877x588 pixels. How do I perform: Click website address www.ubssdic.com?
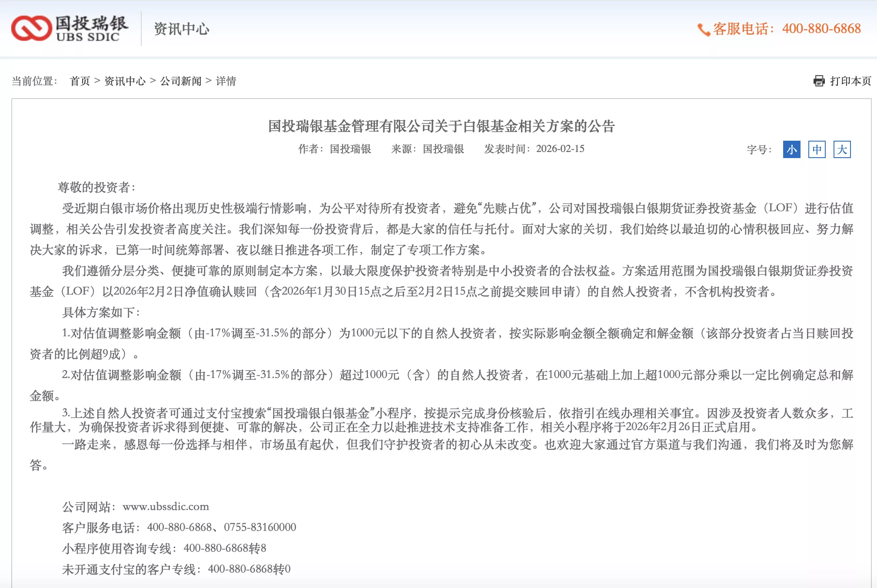coord(166,506)
